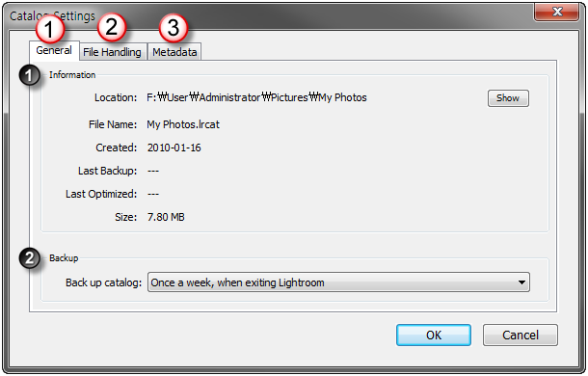Viewport: 588px width, 376px height.
Task: Switch to the General tab
Action: point(54,50)
